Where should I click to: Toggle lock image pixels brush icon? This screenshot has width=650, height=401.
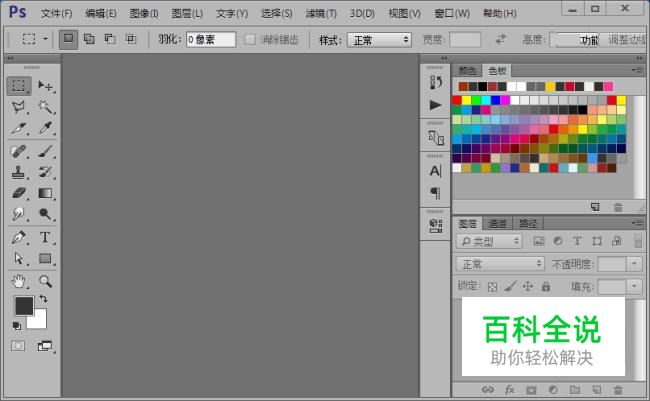(x=510, y=286)
